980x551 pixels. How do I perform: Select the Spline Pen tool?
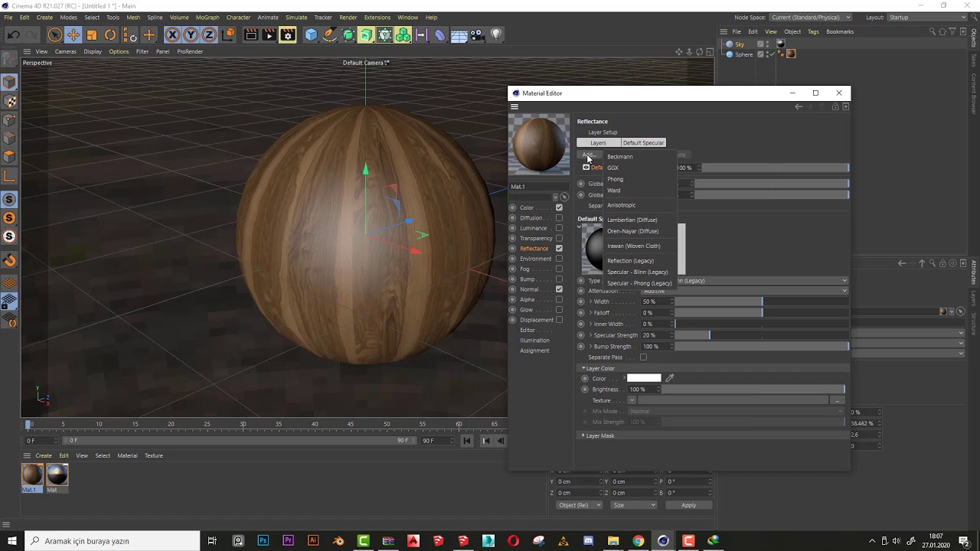pyautogui.click(x=329, y=34)
